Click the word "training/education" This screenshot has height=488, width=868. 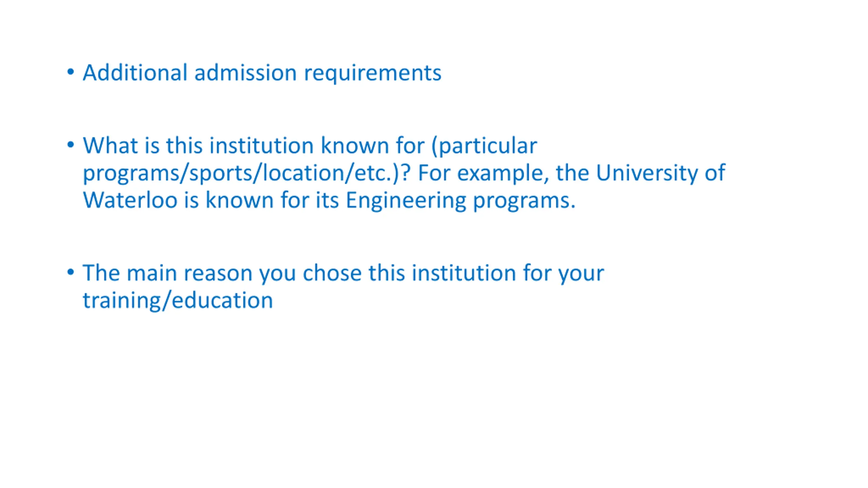point(178,300)
